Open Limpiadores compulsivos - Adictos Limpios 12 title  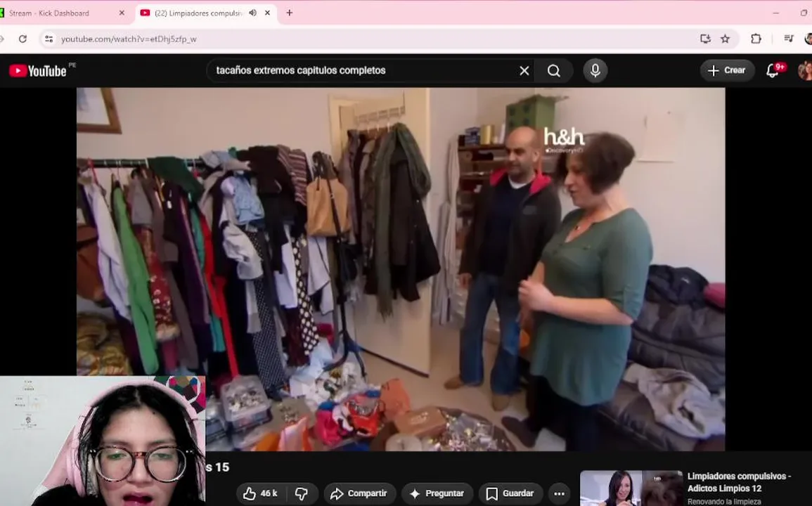(x=739, y=482)
